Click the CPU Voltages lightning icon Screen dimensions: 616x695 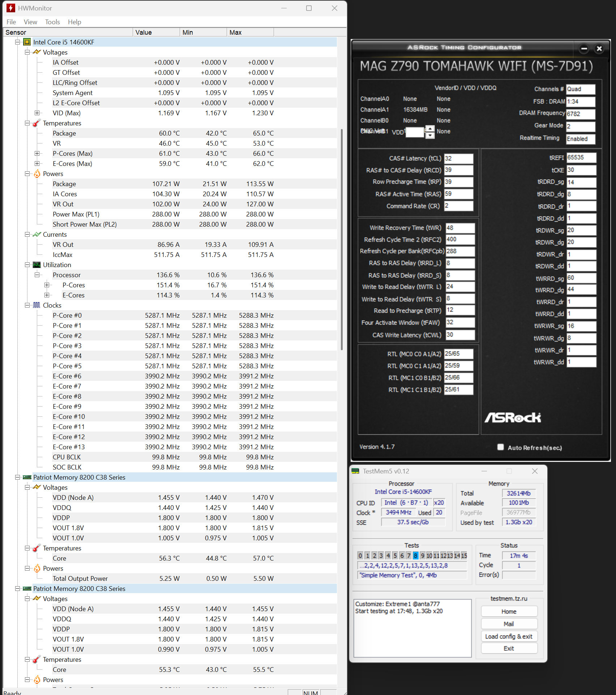point(37,52)
